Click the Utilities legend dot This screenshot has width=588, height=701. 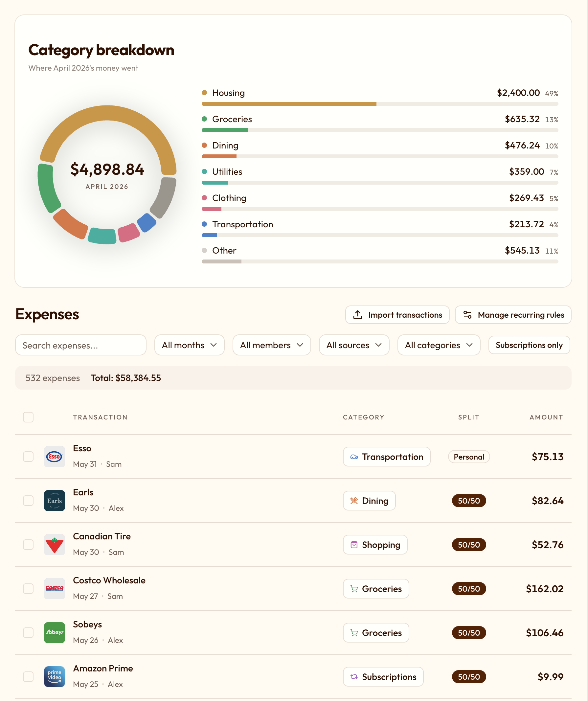coord(204,171)
